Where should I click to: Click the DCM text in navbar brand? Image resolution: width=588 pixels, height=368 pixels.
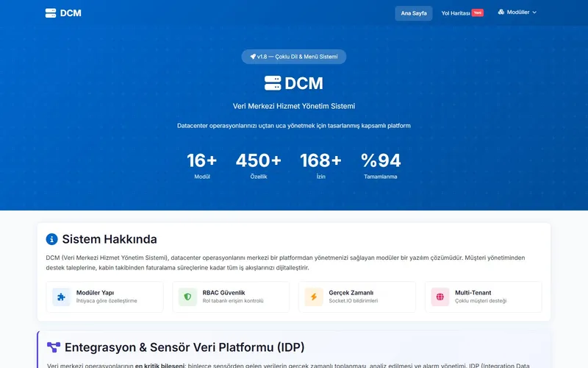(x=71, y=13)
